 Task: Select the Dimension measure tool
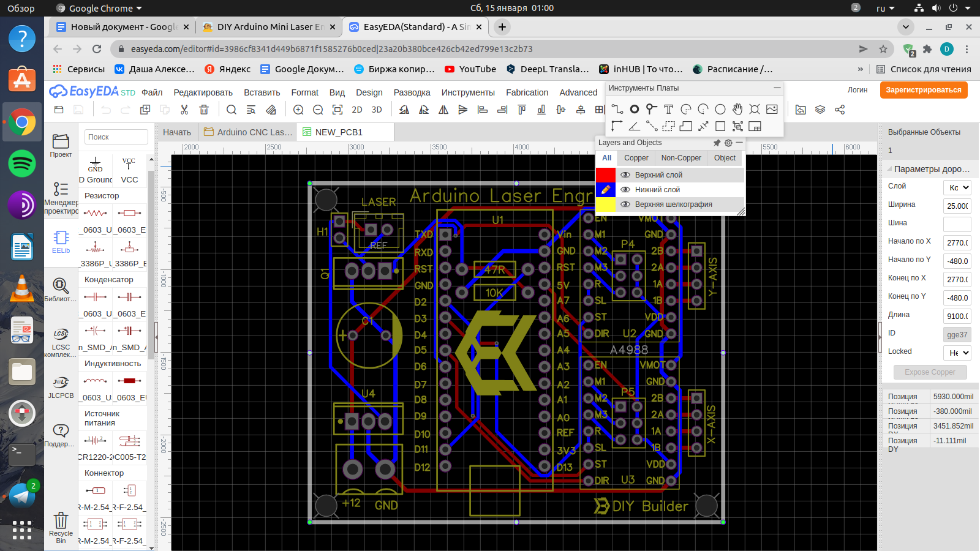[x=703, y=126]
